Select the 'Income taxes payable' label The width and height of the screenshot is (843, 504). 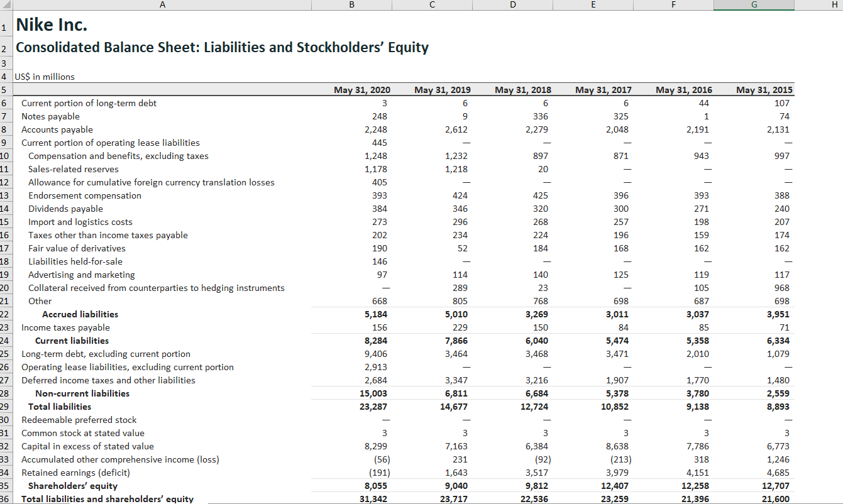[x=65, y=327]
